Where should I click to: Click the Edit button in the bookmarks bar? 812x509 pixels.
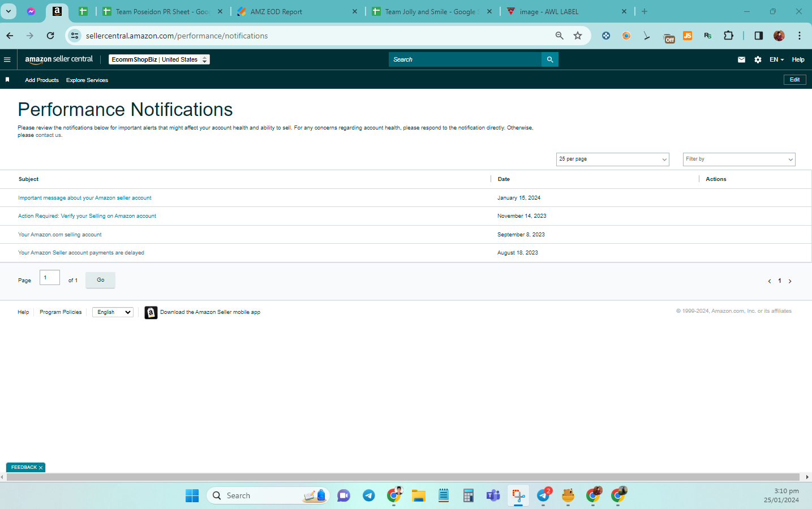click(794, 80)
